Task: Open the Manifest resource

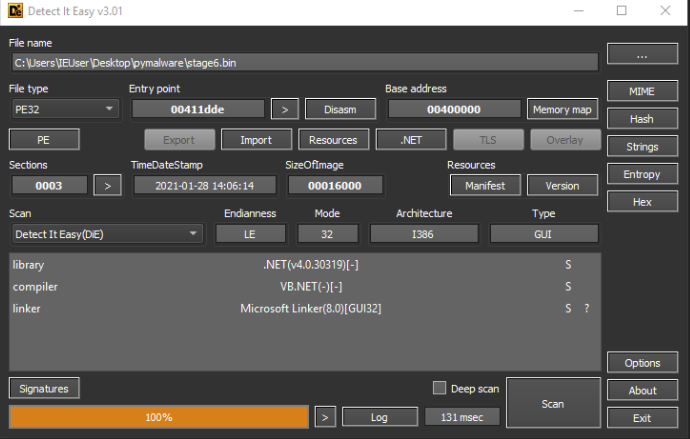Action: (x=485, y=186)
